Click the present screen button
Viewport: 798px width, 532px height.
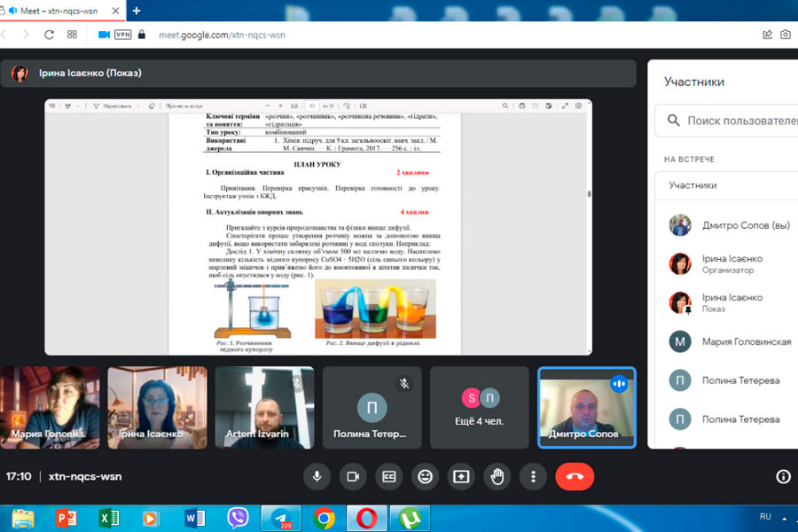(x=461, y=476)
